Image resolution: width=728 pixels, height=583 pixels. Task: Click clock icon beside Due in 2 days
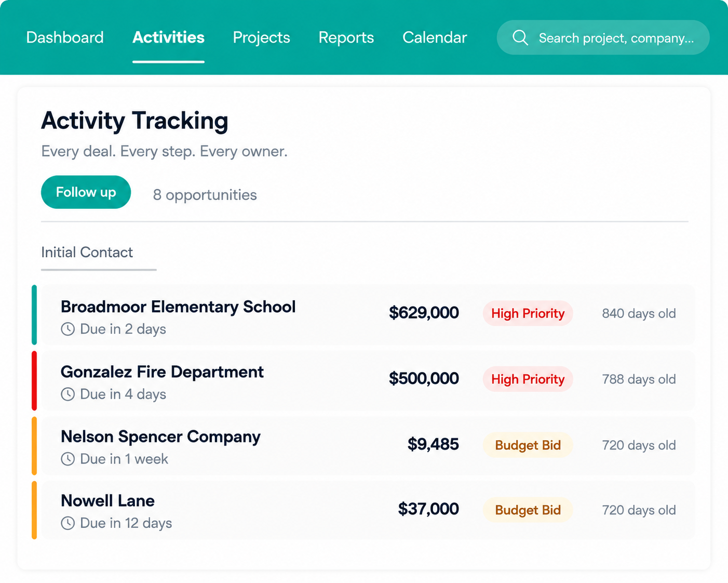[68, 329]
